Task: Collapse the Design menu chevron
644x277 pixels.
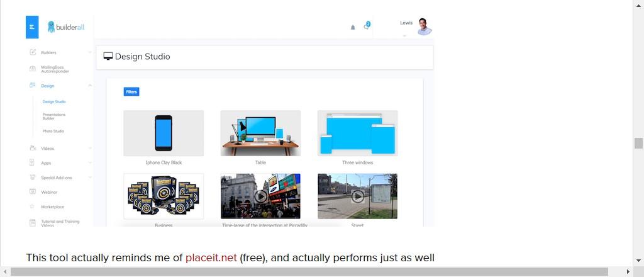Action: click(x=90, y=86)
